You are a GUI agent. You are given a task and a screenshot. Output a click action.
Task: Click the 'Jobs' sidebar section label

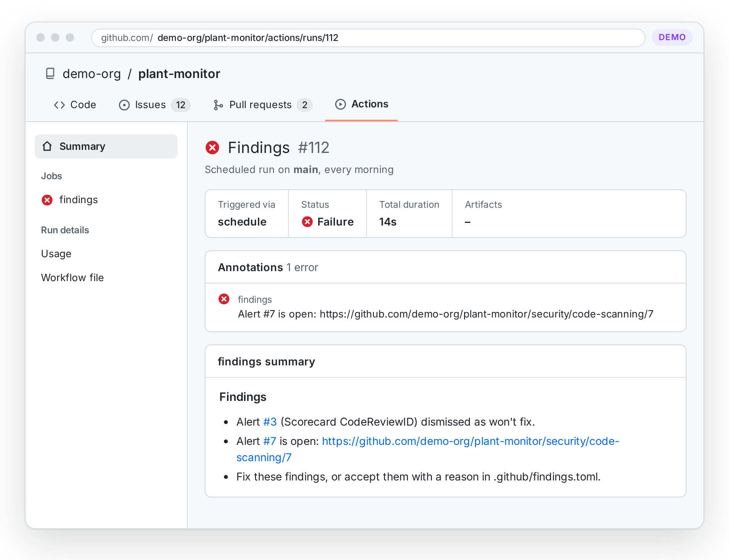coord(52,176)
